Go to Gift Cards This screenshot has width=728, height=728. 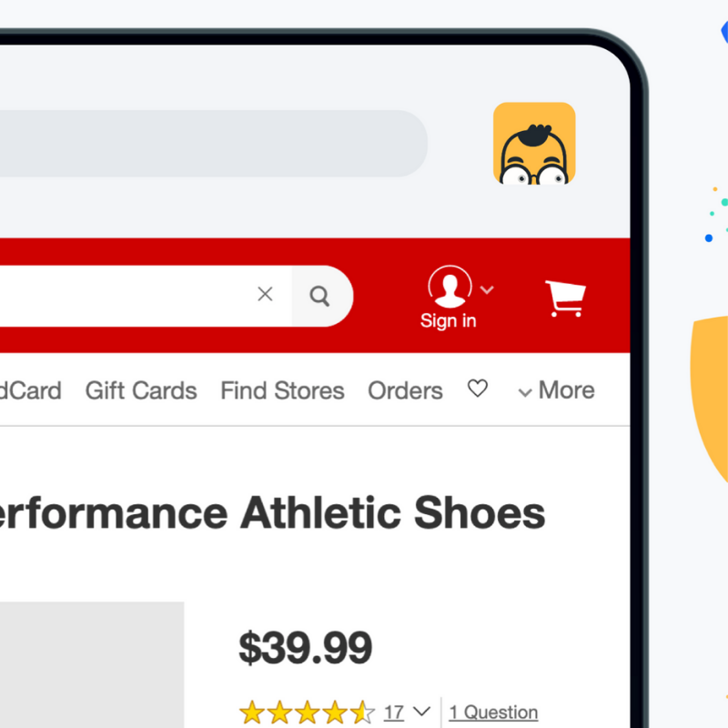[141, 390]
